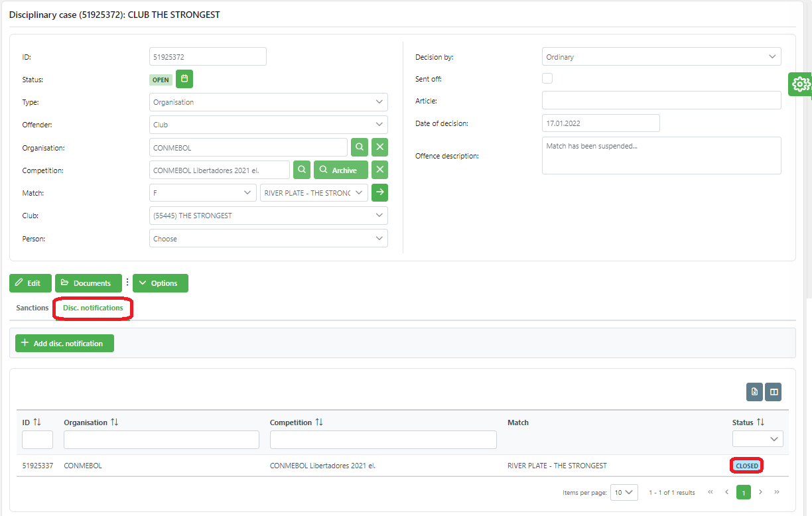The image size is (812, 516).
Task: Click the Add disc. notification button
Action: point(64,344)
